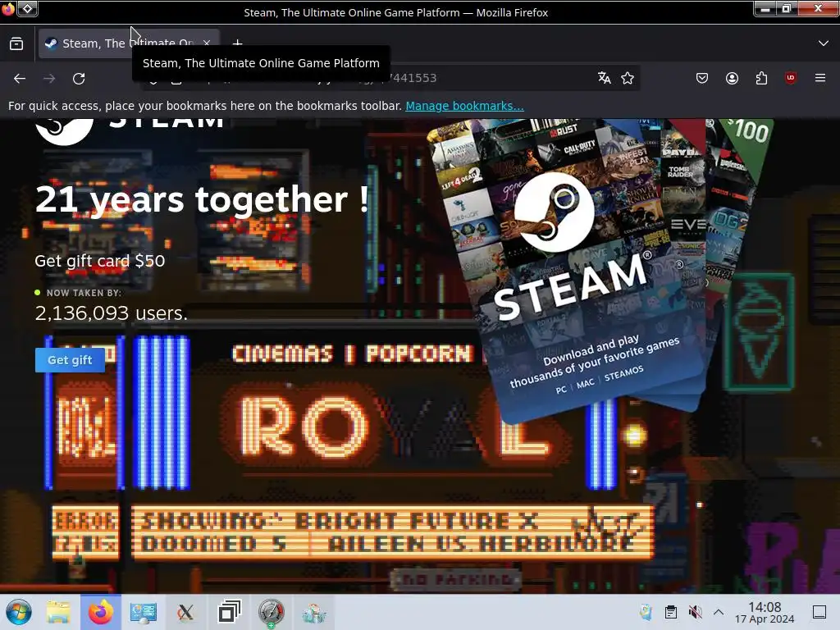Click the blue Get gift button
The width and height of the screenshot is (840, 630).
(x=70, y=360)
